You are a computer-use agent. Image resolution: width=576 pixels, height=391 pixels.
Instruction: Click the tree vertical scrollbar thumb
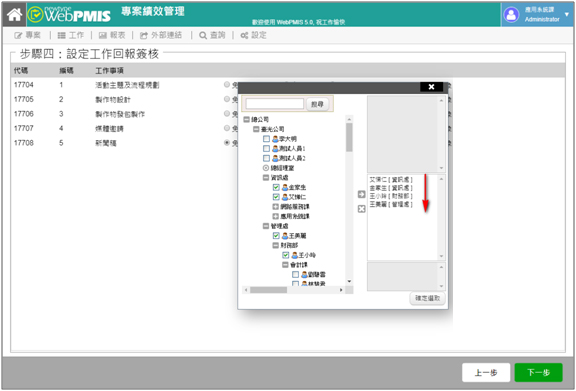349,137
